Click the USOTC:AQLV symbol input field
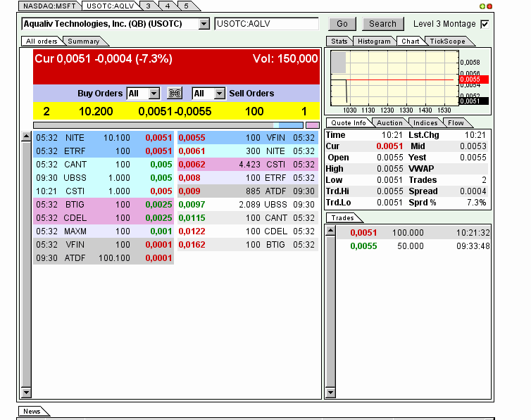Viewport: 531px width, 420px height. pyautogui.click(x=266, y=24)
